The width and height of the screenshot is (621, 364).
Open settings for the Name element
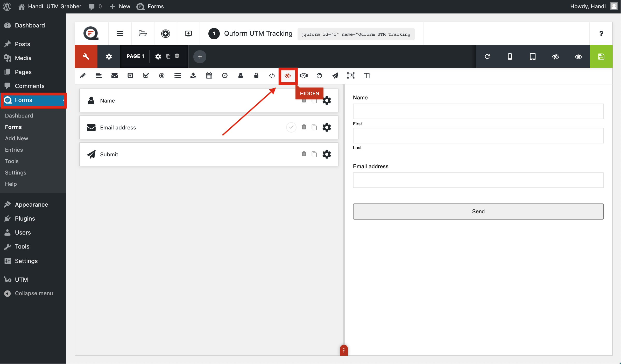(327, 100)
